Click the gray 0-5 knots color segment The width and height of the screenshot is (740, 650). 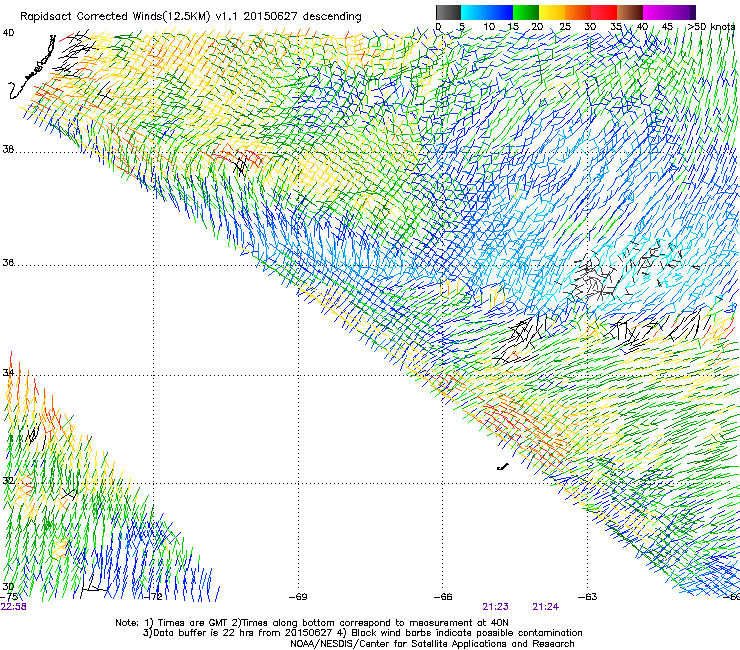coord(448,12)
